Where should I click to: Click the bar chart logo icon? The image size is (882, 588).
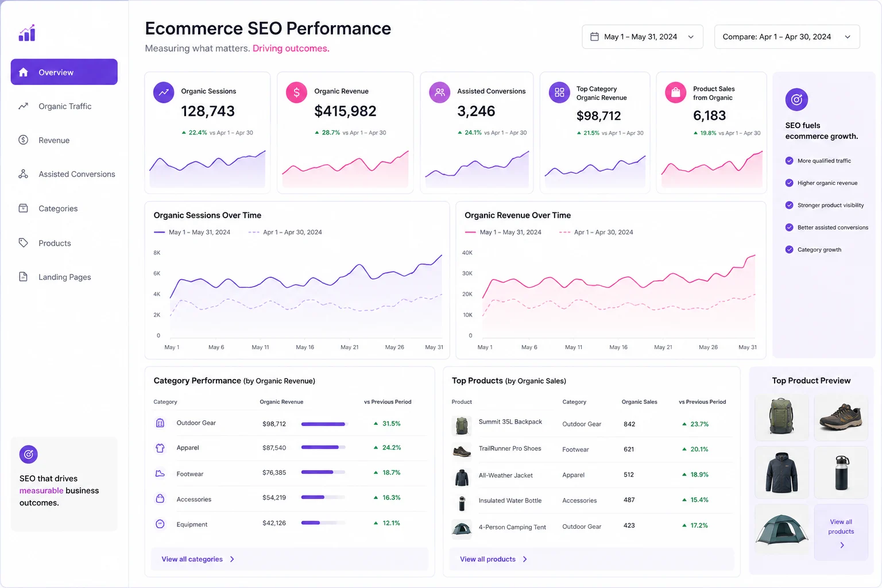[x=27, y=33]
